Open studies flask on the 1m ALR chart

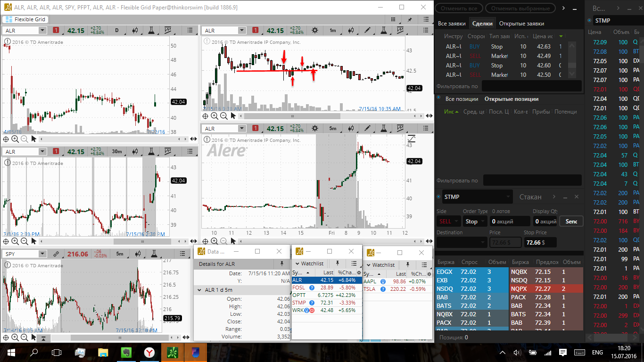[383, 30]
